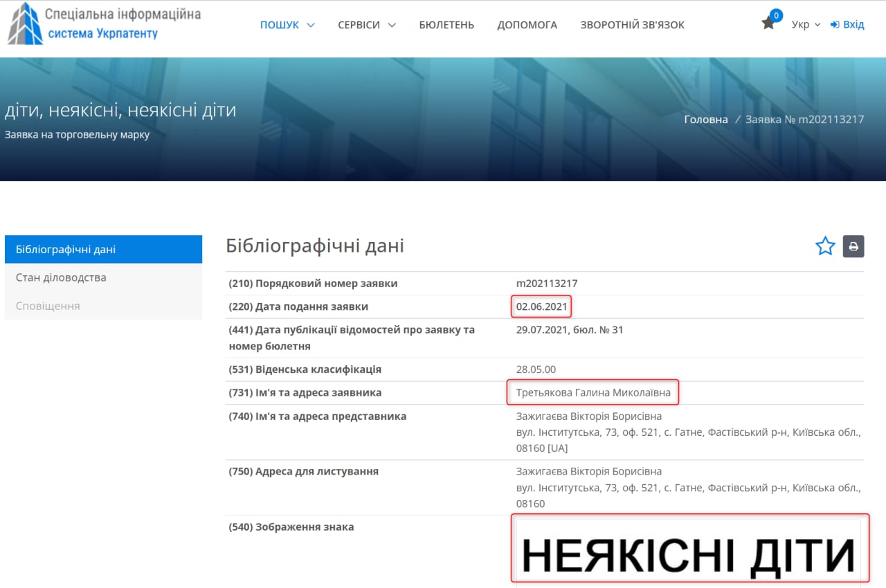Select the Бібліографічні дані tab

(x=103, y=250)
